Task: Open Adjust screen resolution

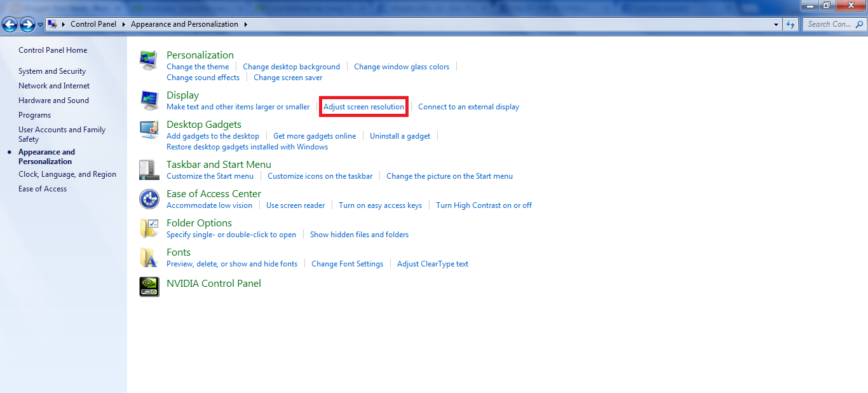Action: 363,106
